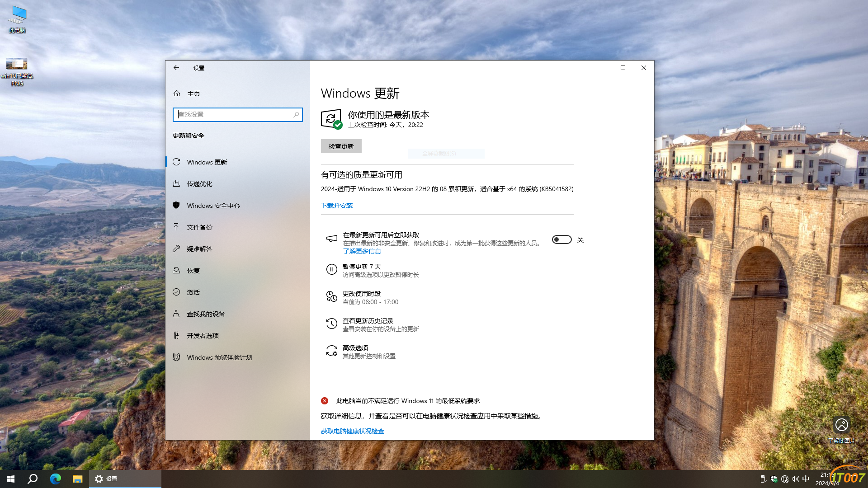The image size is (868, 488).
Task: Select Windows 安全中心 label in sidebar
Action: pyautogui.click(x=213, y=206)
